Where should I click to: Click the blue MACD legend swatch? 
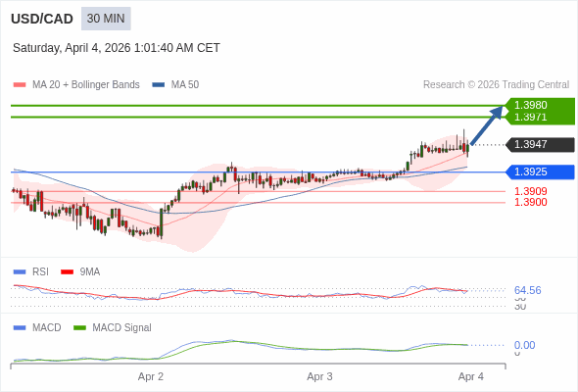[20, 328]
